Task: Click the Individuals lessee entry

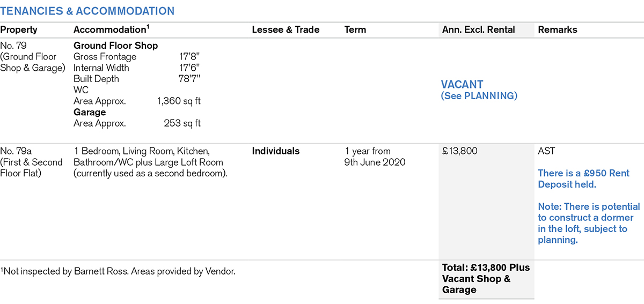Action: pyautogui.click(x=276, y=151)
